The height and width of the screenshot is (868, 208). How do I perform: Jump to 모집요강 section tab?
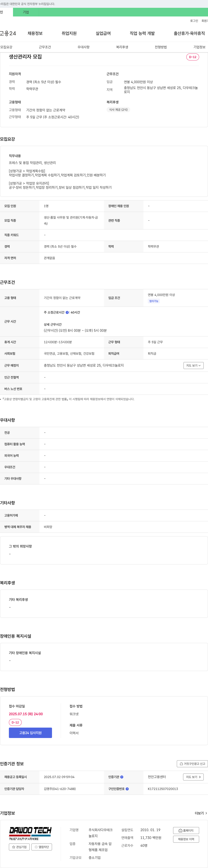[x=6, y=47]
